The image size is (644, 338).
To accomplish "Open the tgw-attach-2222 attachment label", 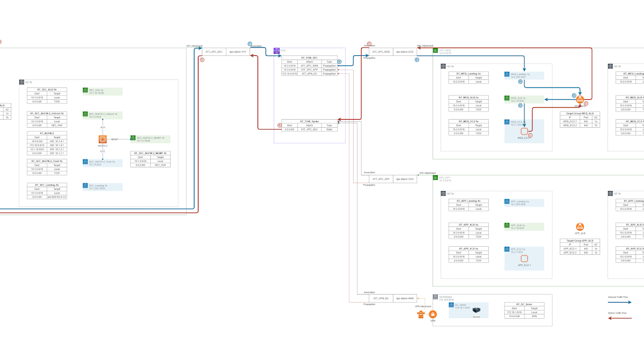I will [x=406, y=53].
